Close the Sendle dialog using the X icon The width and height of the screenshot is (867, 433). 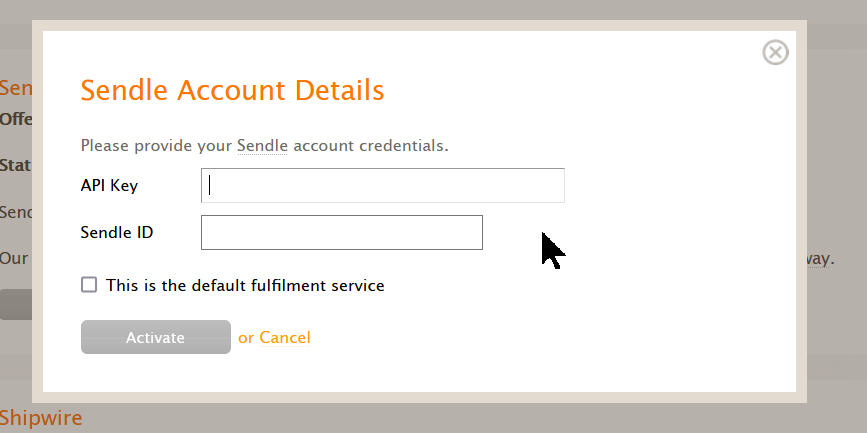point(775,53)
